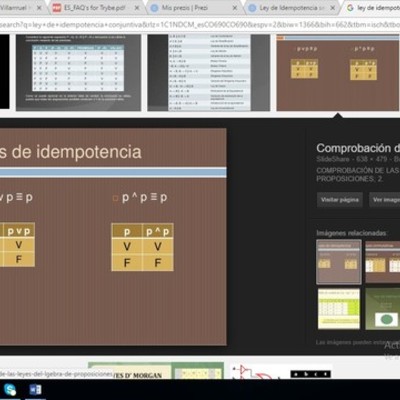
Task: Select the logic laws list thumbnail
Action: point(209,72)
